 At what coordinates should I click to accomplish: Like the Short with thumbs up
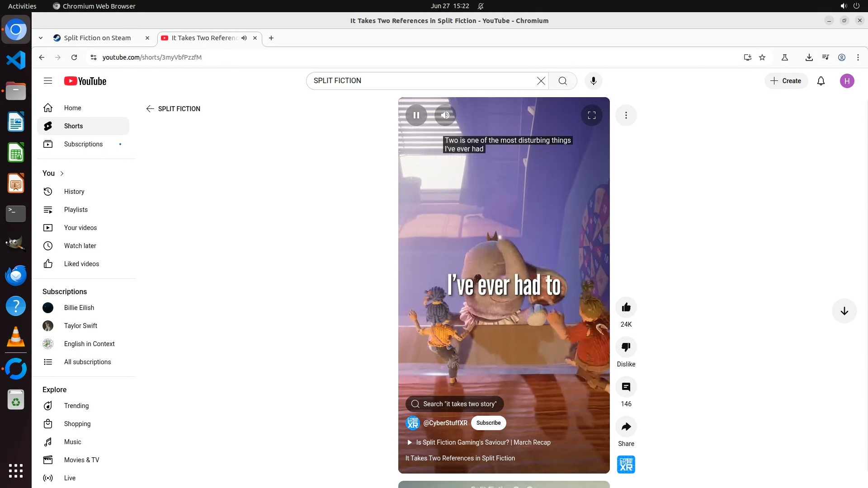point(626,308)
